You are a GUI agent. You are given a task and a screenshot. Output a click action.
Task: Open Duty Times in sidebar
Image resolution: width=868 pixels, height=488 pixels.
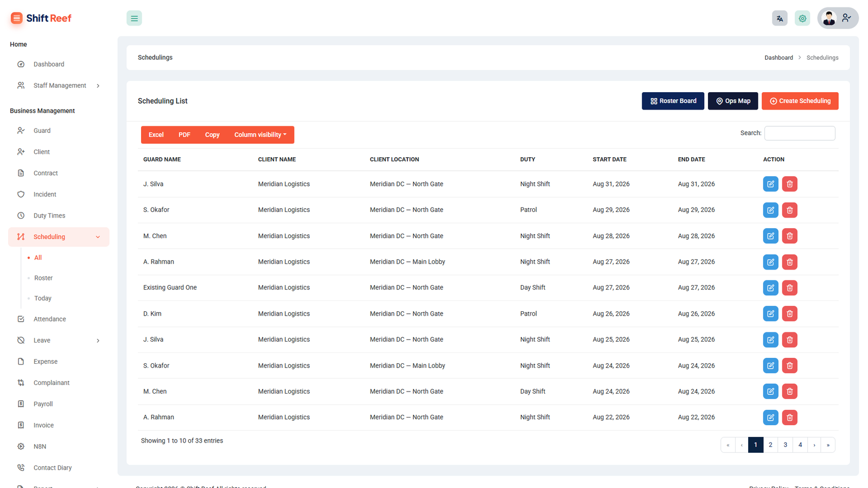[x=59, y=215]
